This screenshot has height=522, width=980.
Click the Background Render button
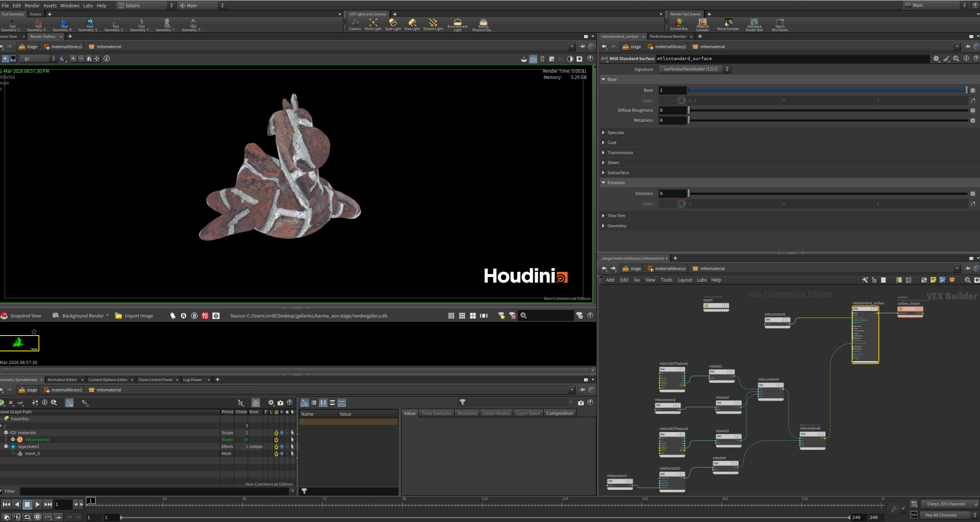[81, 316]
